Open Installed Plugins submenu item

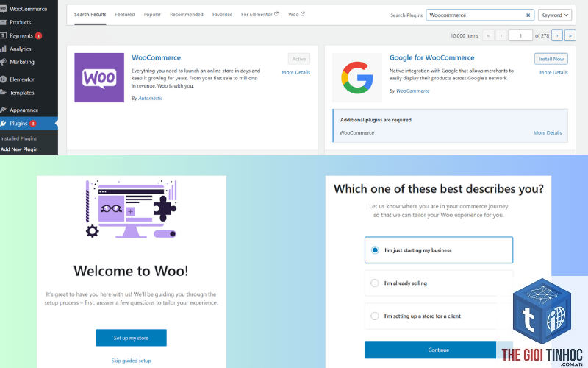[19, 138]
